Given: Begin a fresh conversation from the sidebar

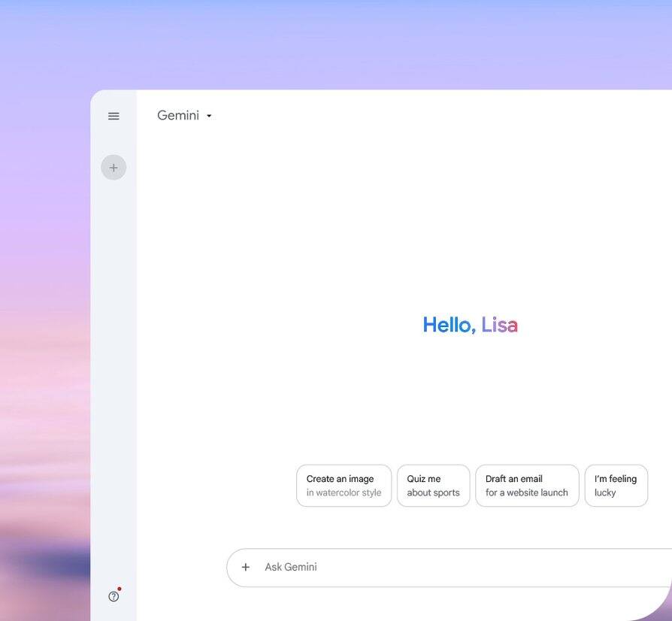Looking at the screenshot, I should [x=113, y=167].
